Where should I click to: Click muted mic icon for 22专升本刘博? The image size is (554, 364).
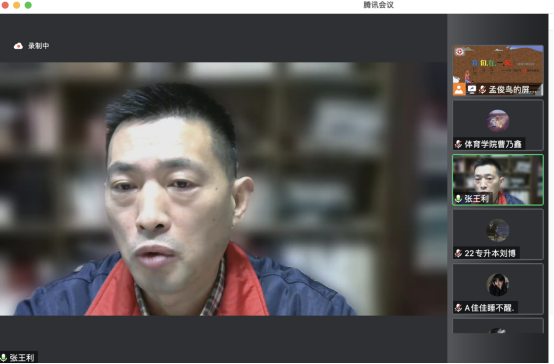458,253
